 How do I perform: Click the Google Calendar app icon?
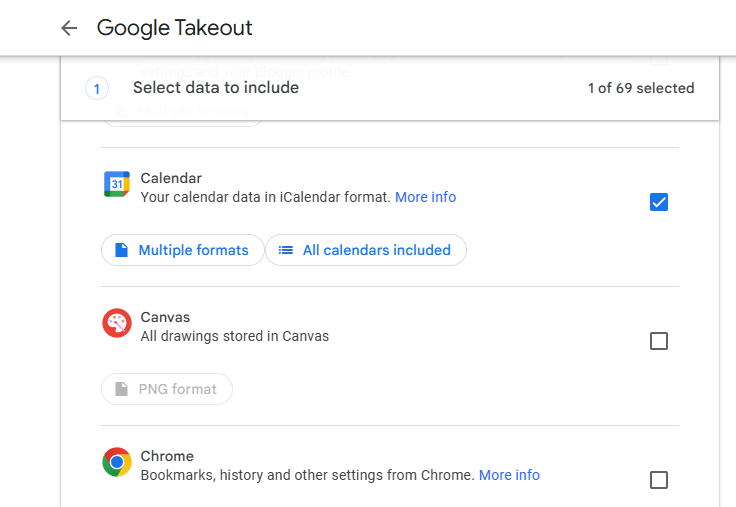coord(117,184)
